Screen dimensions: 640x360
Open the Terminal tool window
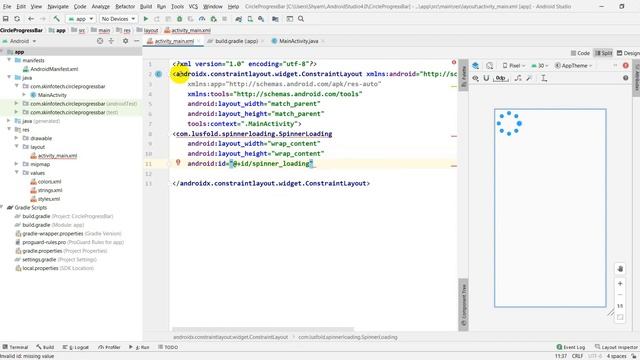pos(16,347)
